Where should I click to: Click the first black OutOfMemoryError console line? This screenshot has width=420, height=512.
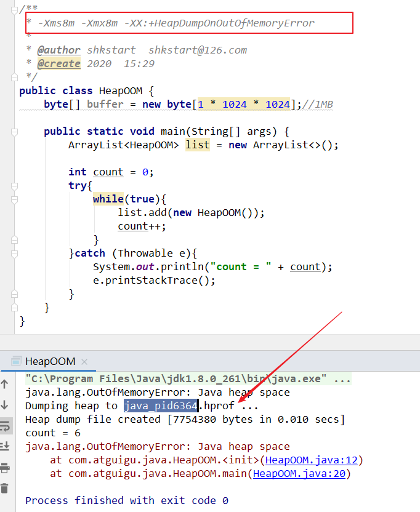[158, 392]
